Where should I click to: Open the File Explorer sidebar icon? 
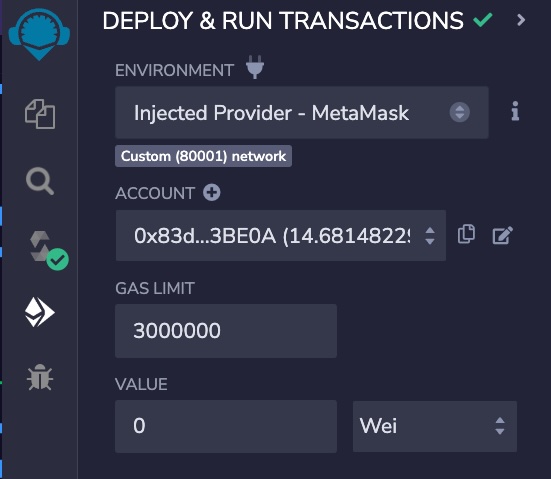click(40, 114)
